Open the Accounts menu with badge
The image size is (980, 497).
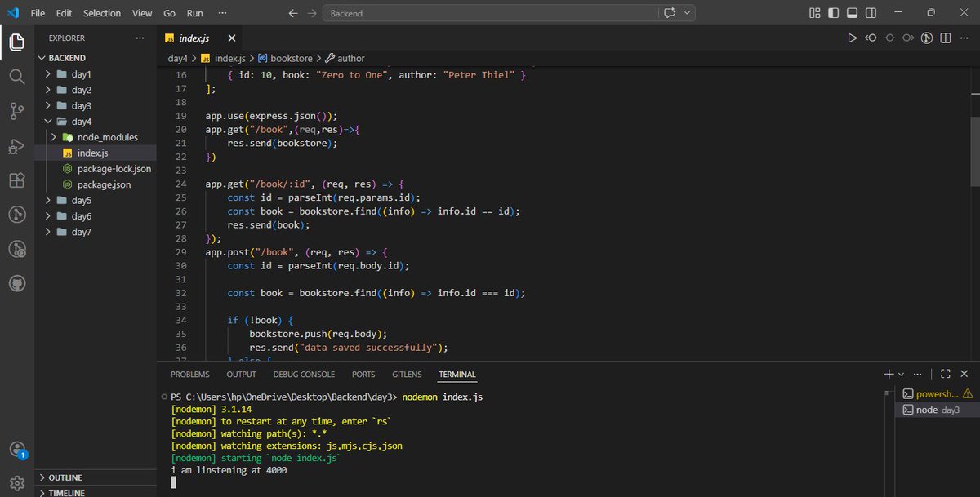click(x=17, y=450)
